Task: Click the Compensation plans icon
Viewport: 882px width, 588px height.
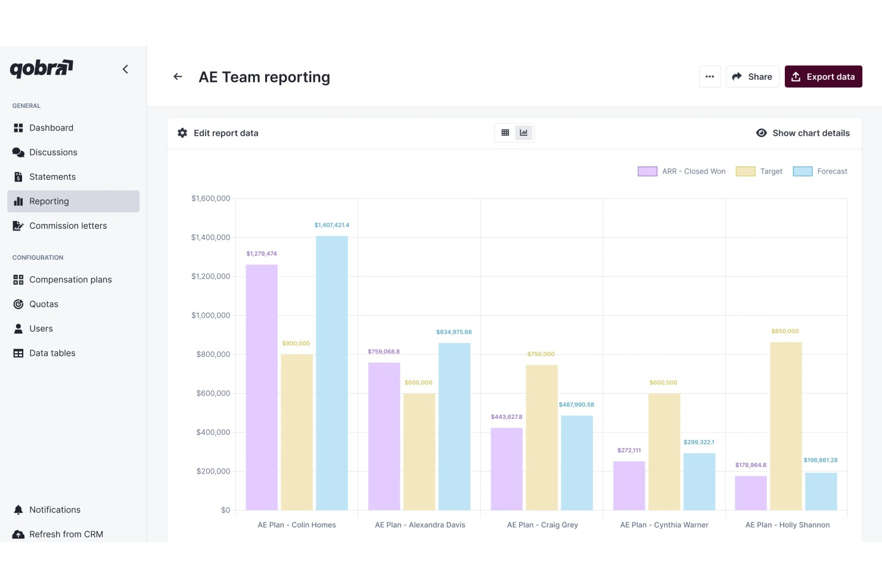Action: coord(18,280)
